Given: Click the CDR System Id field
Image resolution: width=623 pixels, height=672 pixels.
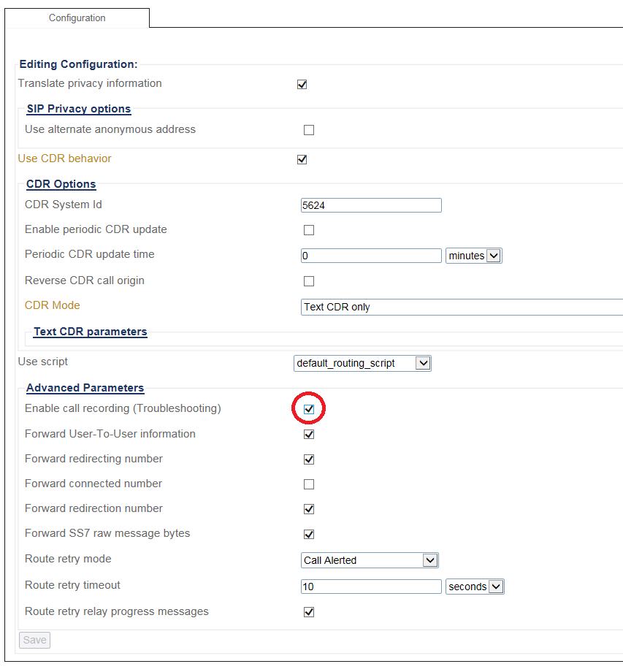Looking at the screenshot, I should tap(371, 205).
